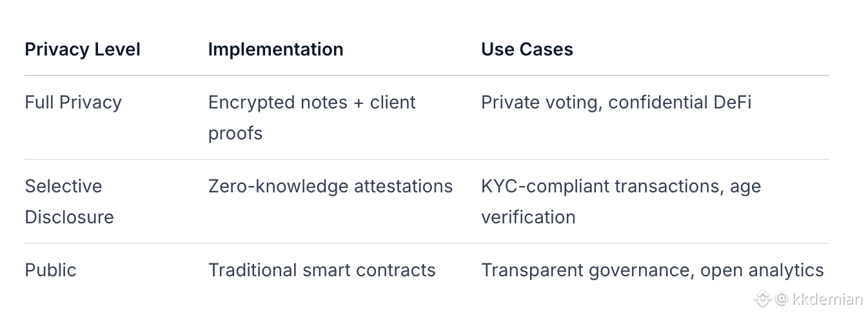Select the Public privacy level cell
Viewport: 868px width, 315px height.
coord(50,270)
